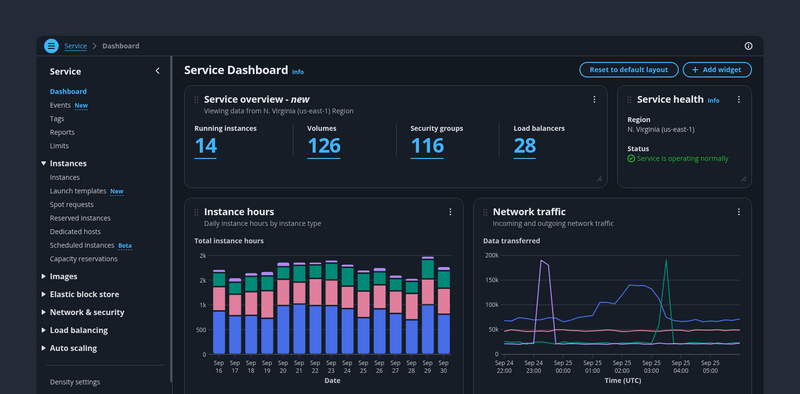Collapse the Service side navigation
800x394 pixels.
coord(157,71)
